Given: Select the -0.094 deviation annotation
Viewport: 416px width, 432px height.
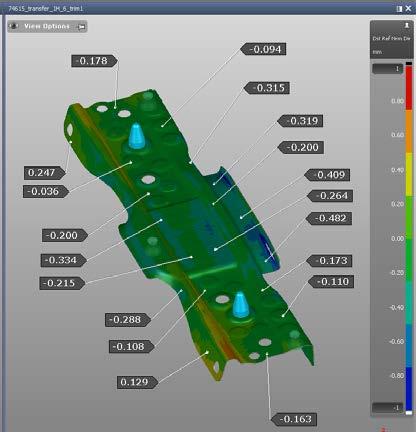Looking at the screenshot, I should pyautogui.click(x=263, y=49).
